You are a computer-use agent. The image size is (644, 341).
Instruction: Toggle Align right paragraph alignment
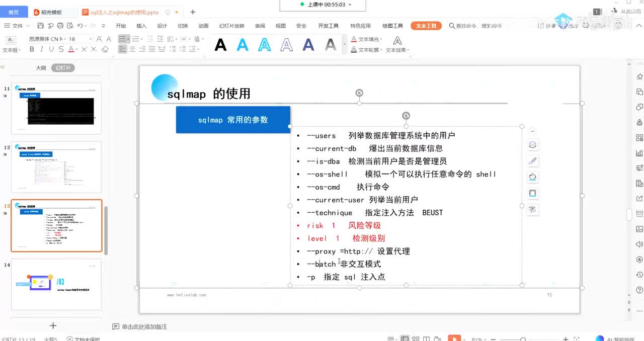click(142, 49)
